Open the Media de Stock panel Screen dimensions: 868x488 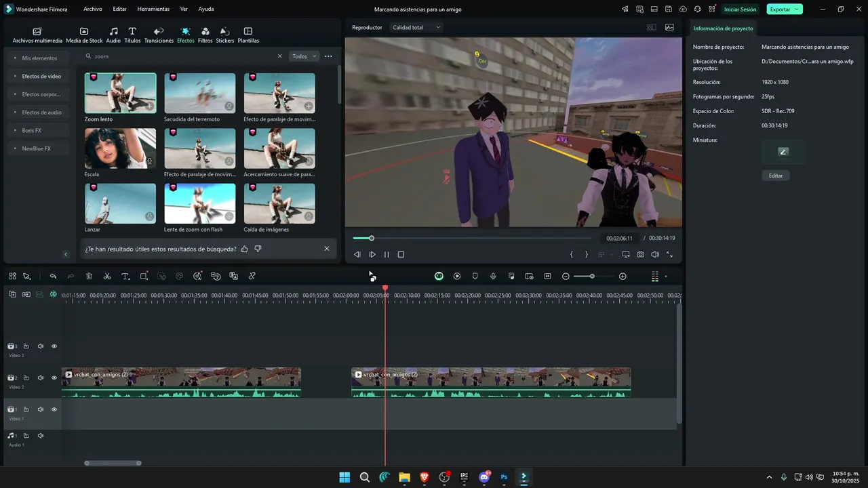tap(84, 35)
